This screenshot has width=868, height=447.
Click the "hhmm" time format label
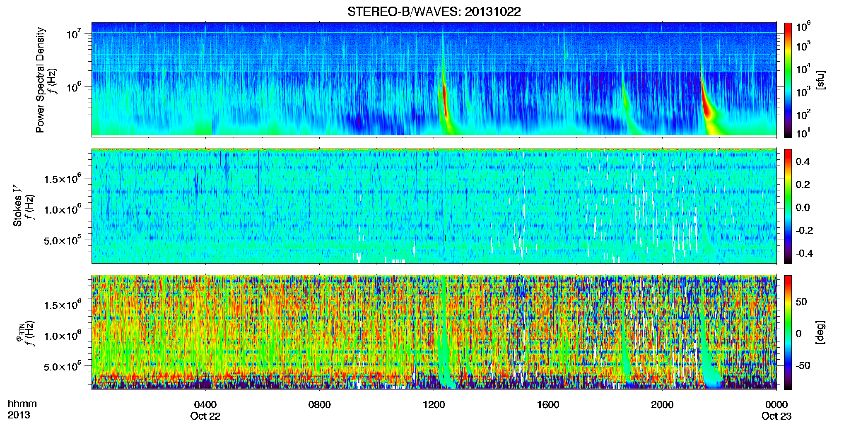[x=22, y=404]
